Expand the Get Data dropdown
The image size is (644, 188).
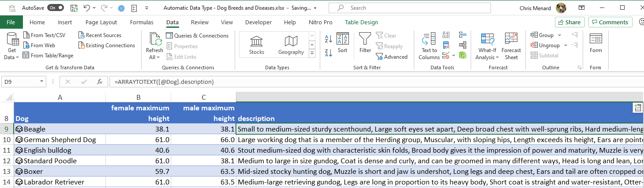[12, 57]
